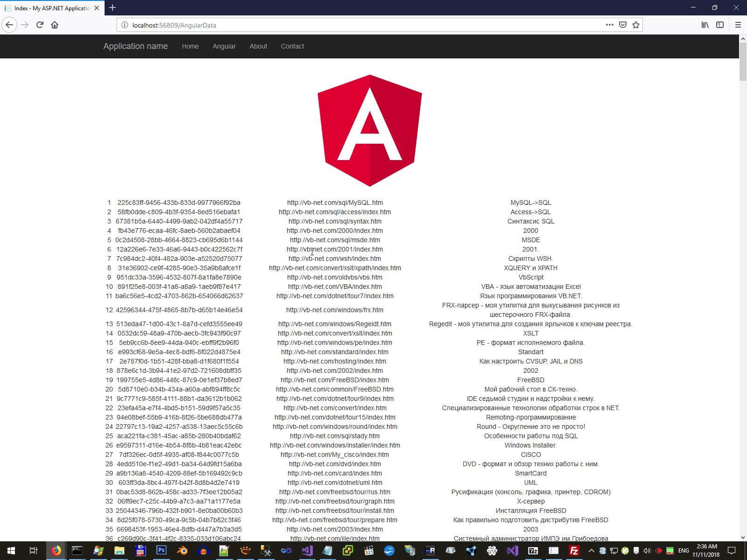
Task: Select the Index - My ASP.NET Application tab
Action: pos(51,8)
